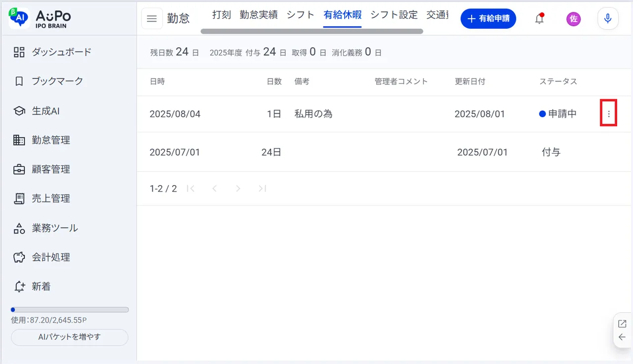Go to last page of the table
Screen dimensions: 633x364
(x=262, y=188)
